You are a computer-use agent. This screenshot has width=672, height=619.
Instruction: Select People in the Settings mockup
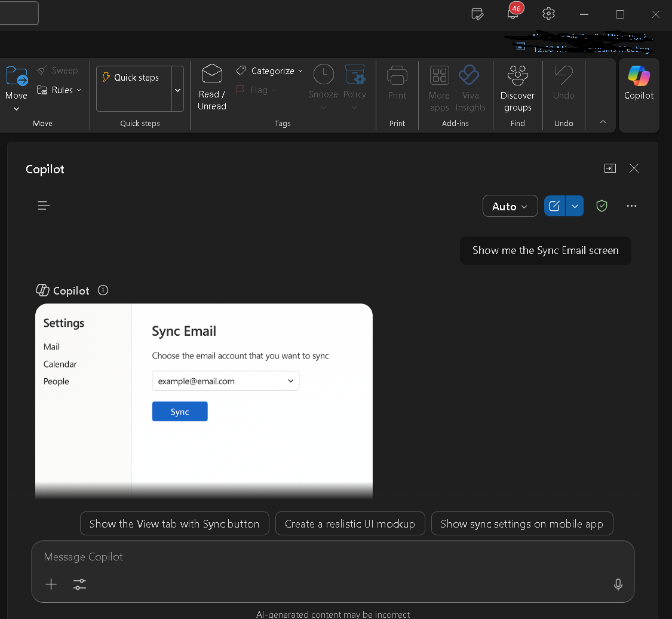click(x=56, y=381)
